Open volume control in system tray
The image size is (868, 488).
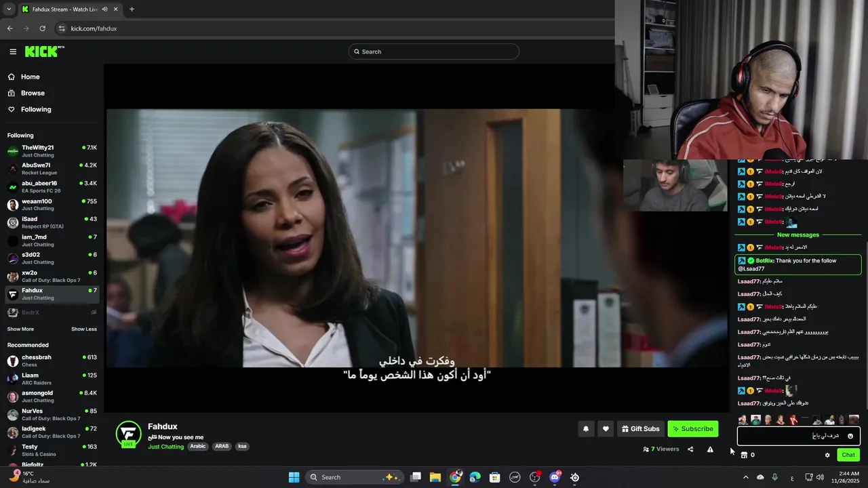(x=821, y=477)
